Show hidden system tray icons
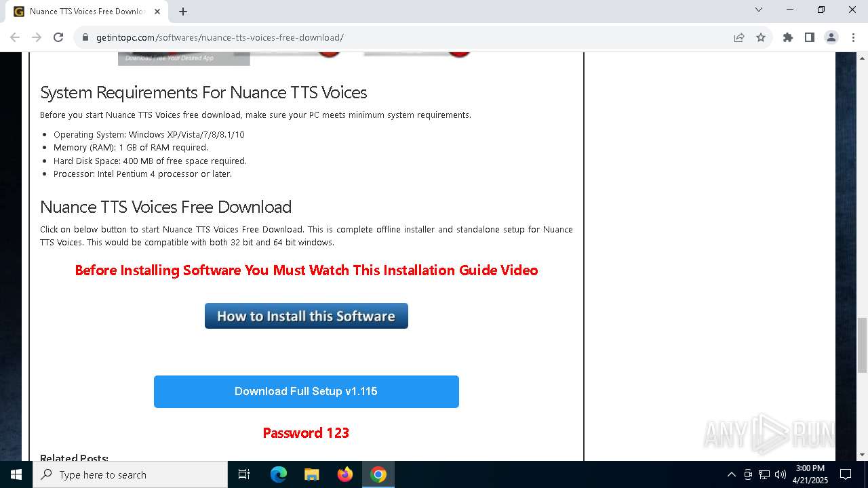 point(731,474)
